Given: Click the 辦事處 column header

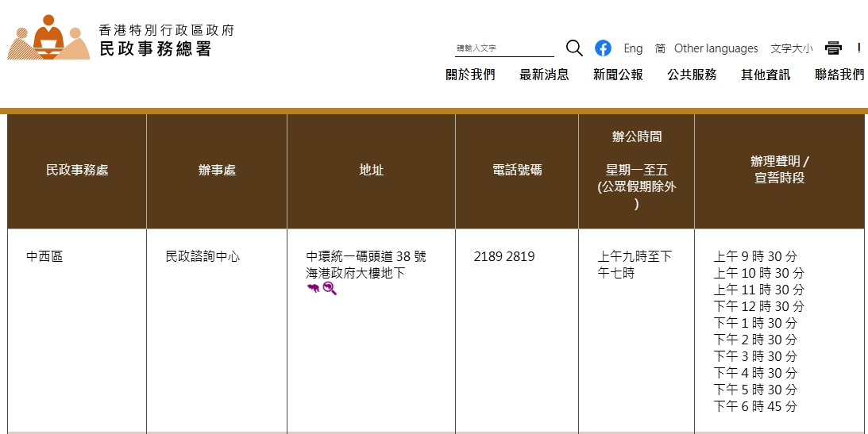Looking at the screenshot, I should pyautogui.click(x=217, y=171).
